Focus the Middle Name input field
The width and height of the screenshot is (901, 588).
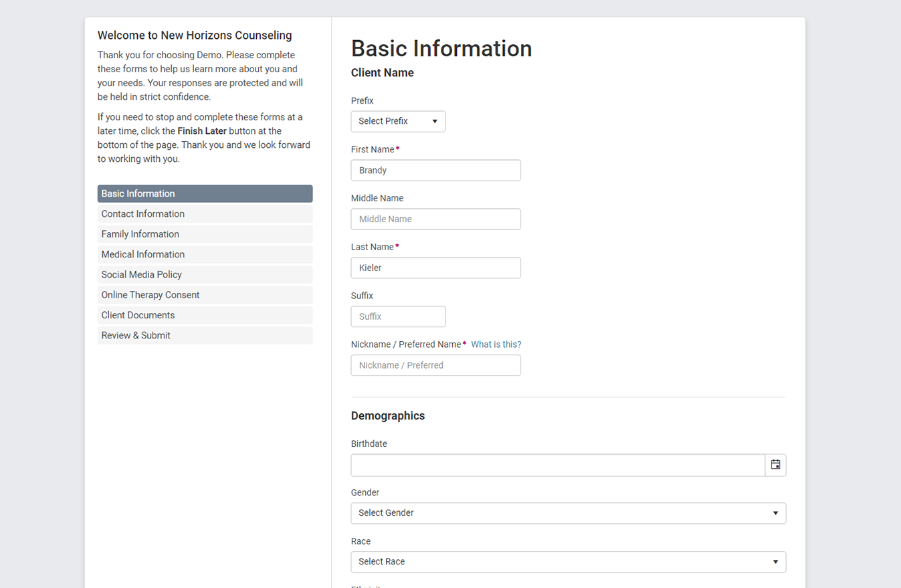pyautogui.click(x=435, y=219)
